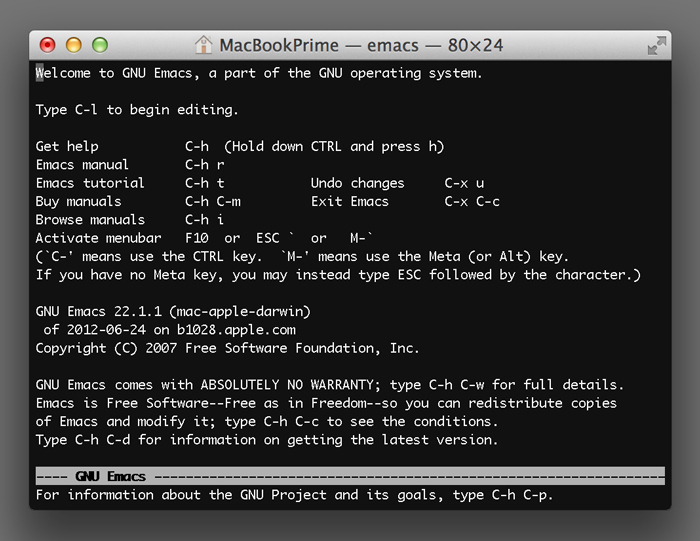This screenshot has width=700, height=541.
Task: Click the 'Browse manuals' entry
Action: (x=90, y=220)
